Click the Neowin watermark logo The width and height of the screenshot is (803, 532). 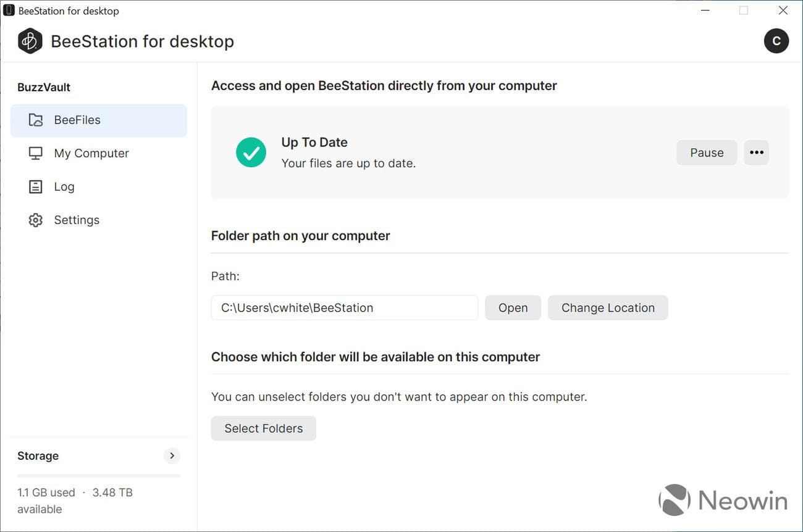tap(722, 500)
